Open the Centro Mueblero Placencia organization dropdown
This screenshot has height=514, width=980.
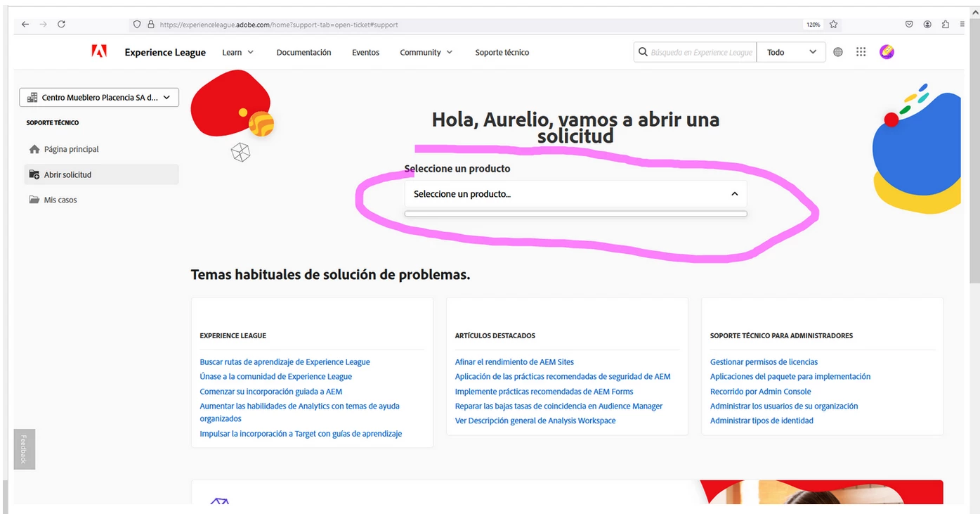(x=99, y=98)
